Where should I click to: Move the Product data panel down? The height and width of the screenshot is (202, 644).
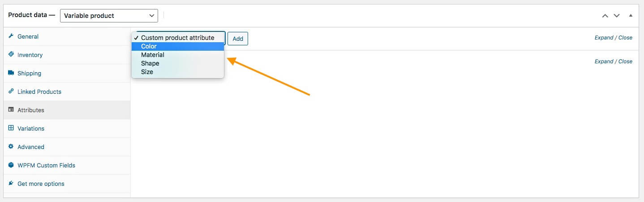617,16
